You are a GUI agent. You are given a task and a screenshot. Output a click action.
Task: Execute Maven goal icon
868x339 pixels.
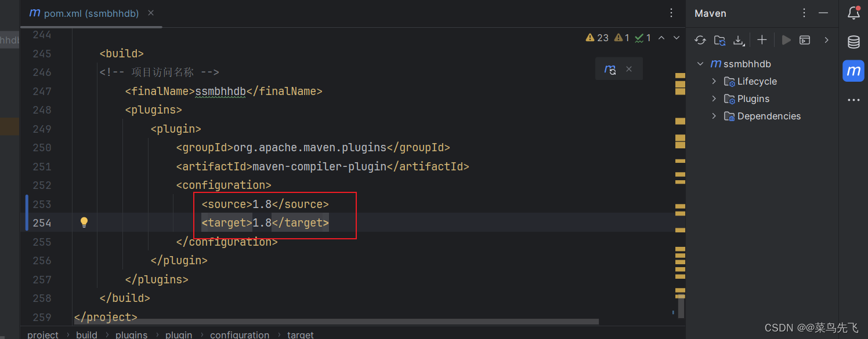[x=805, y=40]
